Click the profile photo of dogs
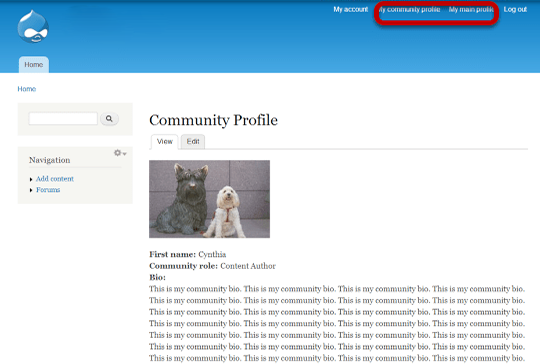This screenshot has height=364, width=540. pos(209,199)
